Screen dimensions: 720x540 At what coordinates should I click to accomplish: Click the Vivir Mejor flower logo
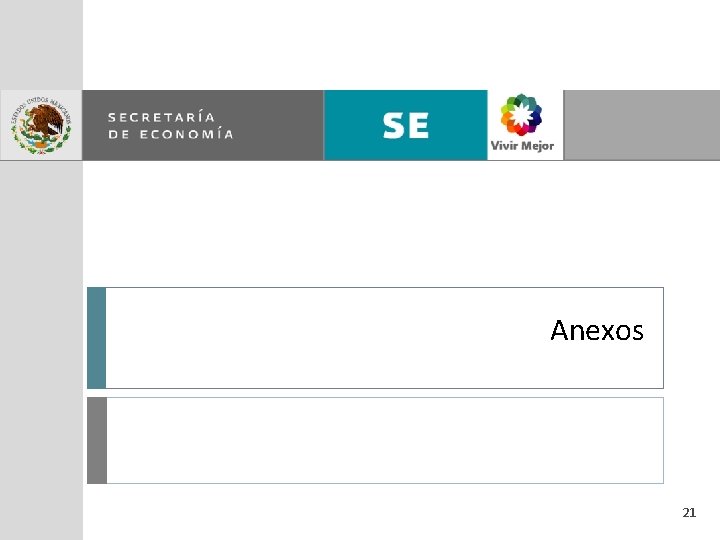pyautogui.click(x=521, y=115)
